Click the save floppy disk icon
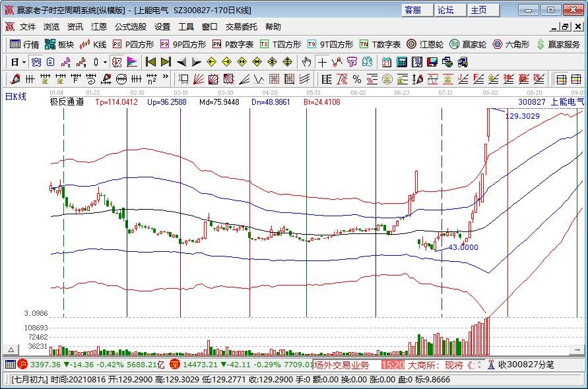The height and width of the screenshot is (389, 588). (432, 62)
